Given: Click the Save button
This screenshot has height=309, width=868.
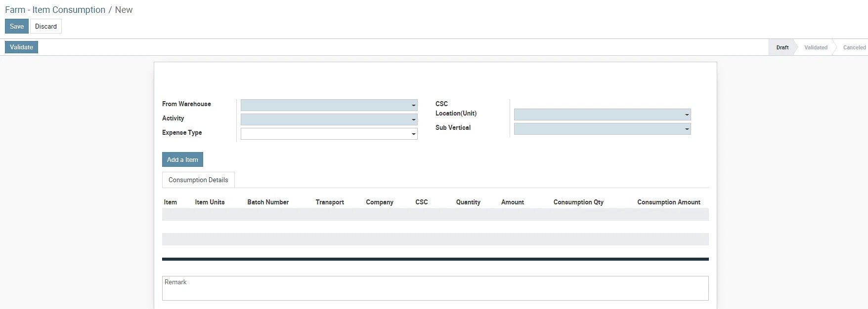Looking at the screenshot, I should pyautogui.click(x=16, y=26).
